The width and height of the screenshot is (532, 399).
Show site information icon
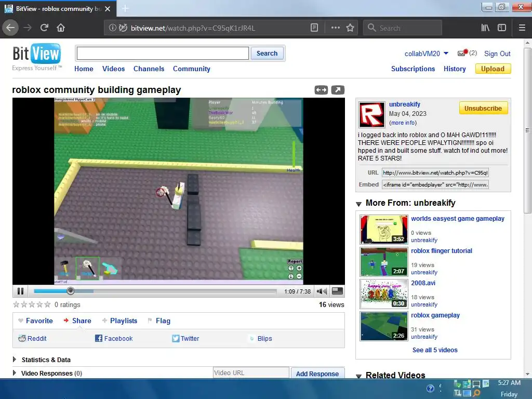[112, 28]
